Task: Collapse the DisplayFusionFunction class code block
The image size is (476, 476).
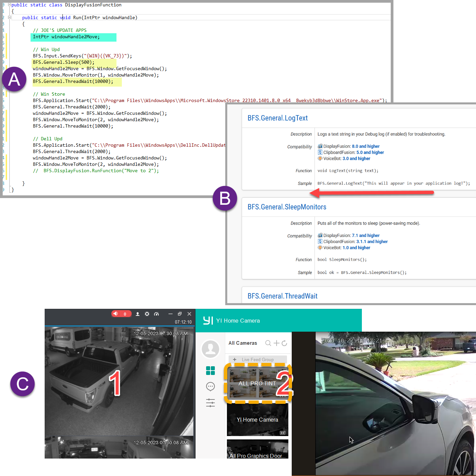Action: tap(9, 5)
